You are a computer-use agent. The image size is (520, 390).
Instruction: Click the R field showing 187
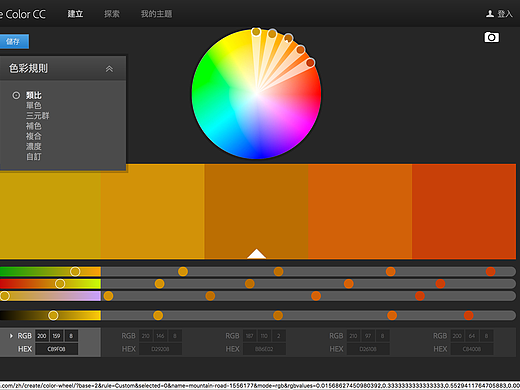250,336
